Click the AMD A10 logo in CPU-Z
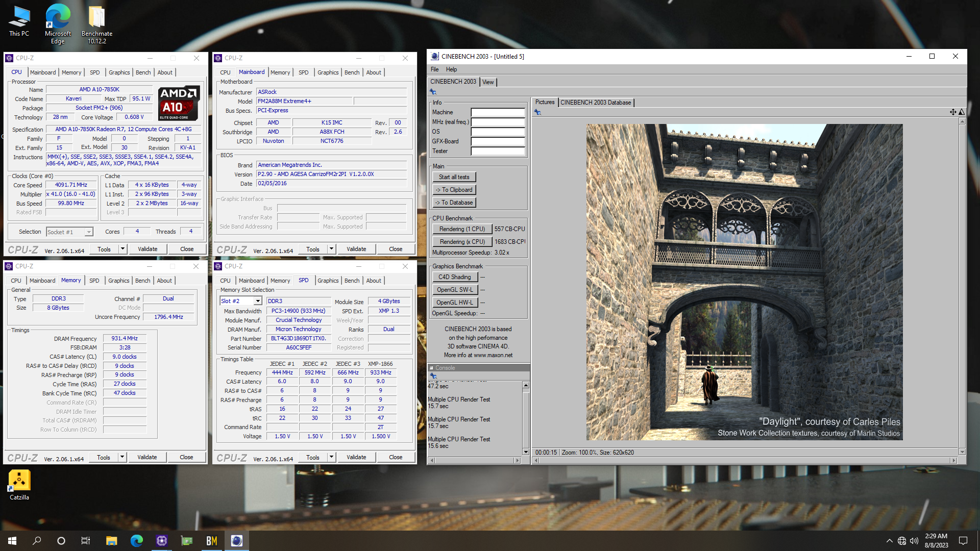 pos(178,103)
